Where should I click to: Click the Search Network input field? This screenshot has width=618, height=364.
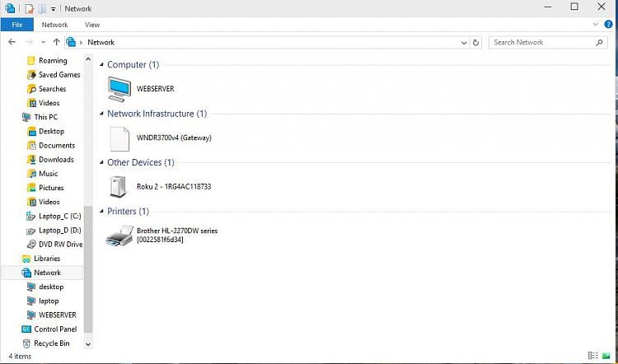[548, 42]
